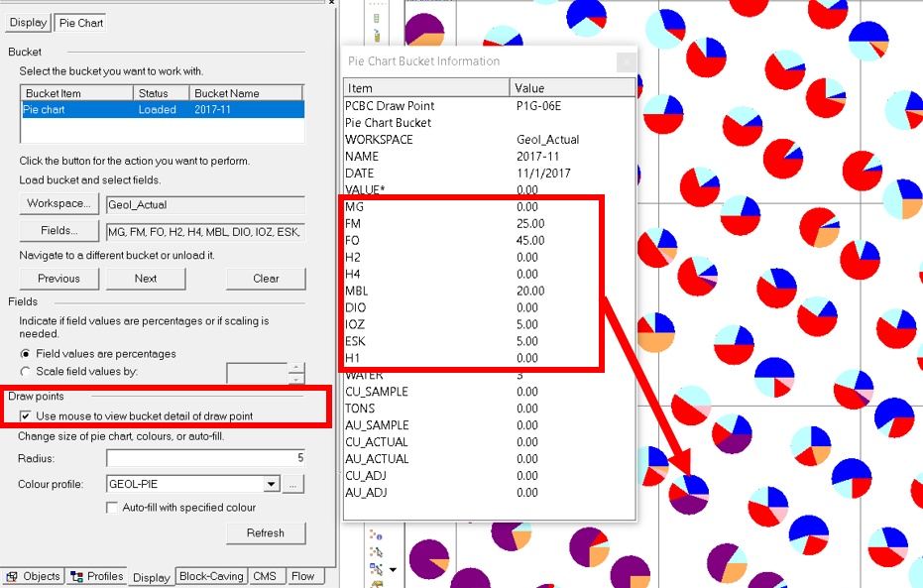Open the Colour profile GEOL-PIE dropdown

pyautogui.click(x=271, y=485)
